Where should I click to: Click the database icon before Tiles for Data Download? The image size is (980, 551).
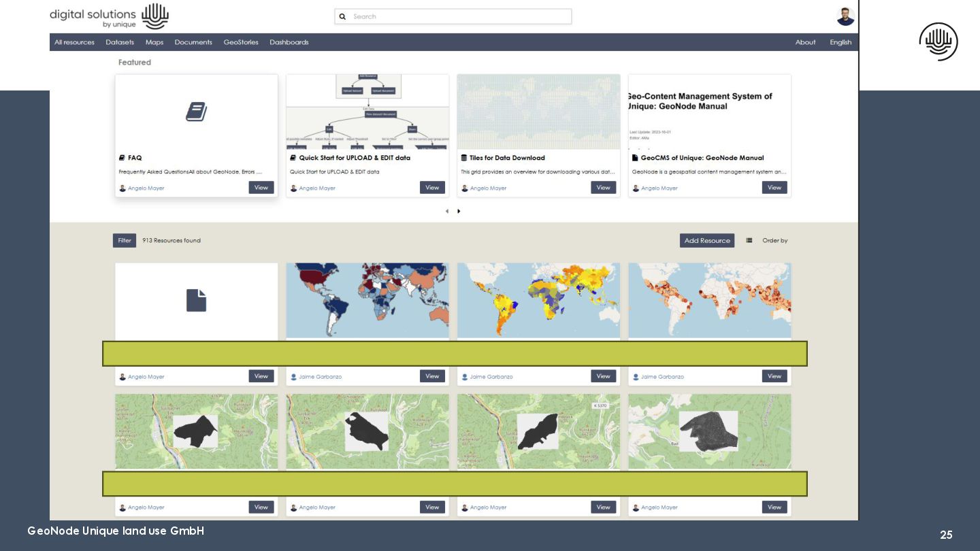[x=464, y=158]
